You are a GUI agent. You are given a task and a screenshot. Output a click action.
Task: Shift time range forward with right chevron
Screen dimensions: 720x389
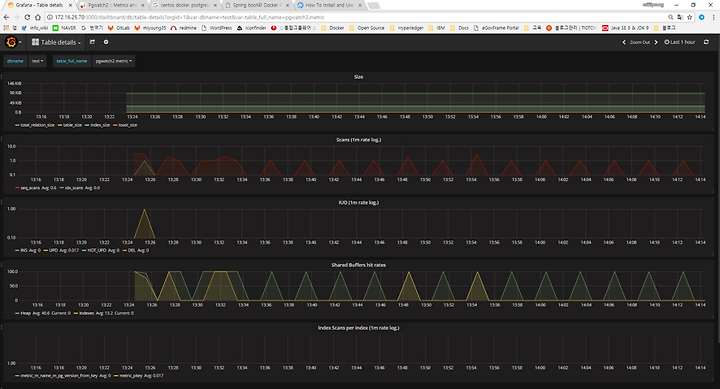656,42
